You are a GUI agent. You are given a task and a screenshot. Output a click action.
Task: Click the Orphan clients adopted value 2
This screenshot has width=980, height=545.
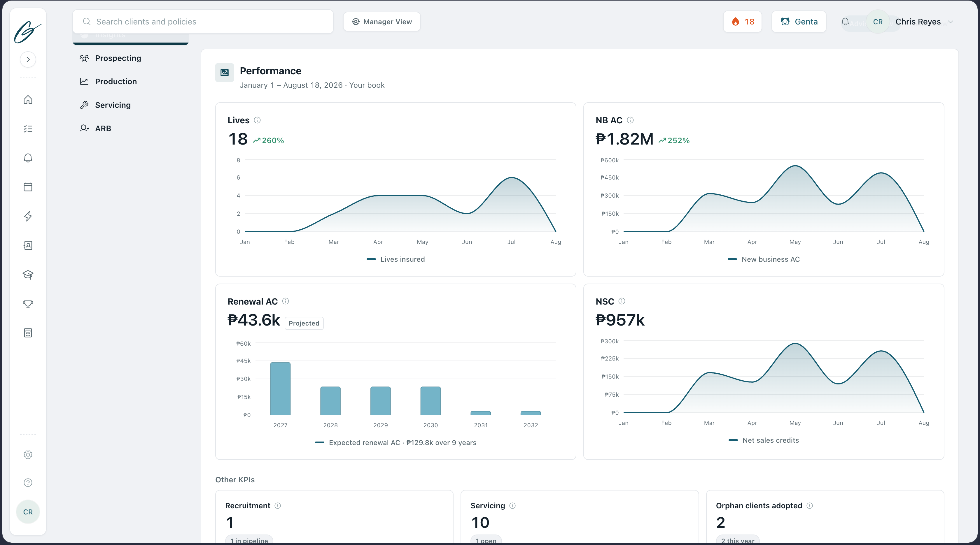pos(720,523)
